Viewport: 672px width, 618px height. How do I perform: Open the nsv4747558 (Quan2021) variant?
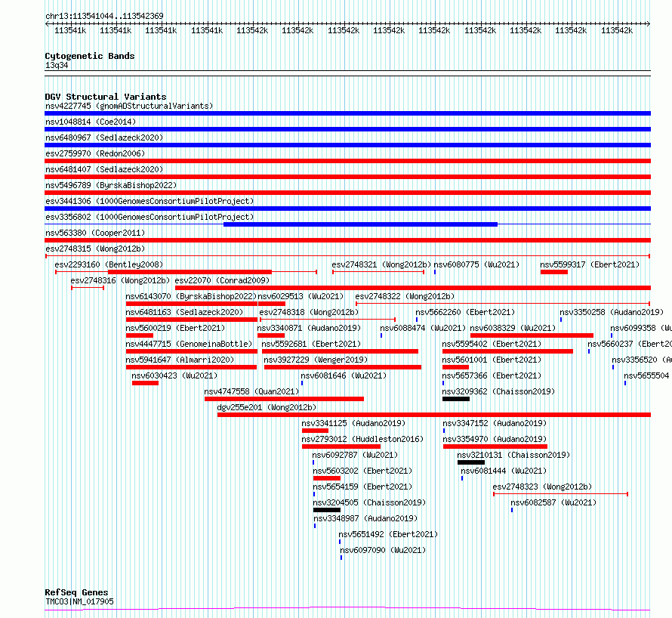tap(251, 391)
